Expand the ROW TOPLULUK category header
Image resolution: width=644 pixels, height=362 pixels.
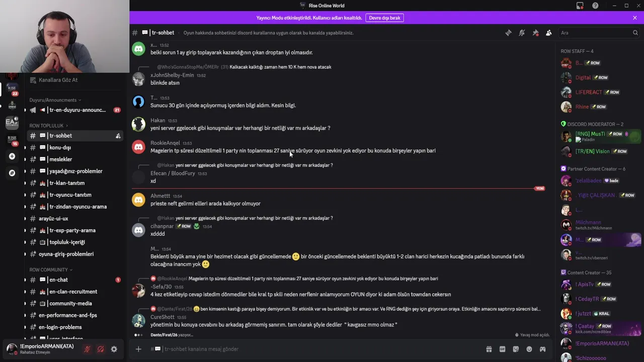click(48, 126)
